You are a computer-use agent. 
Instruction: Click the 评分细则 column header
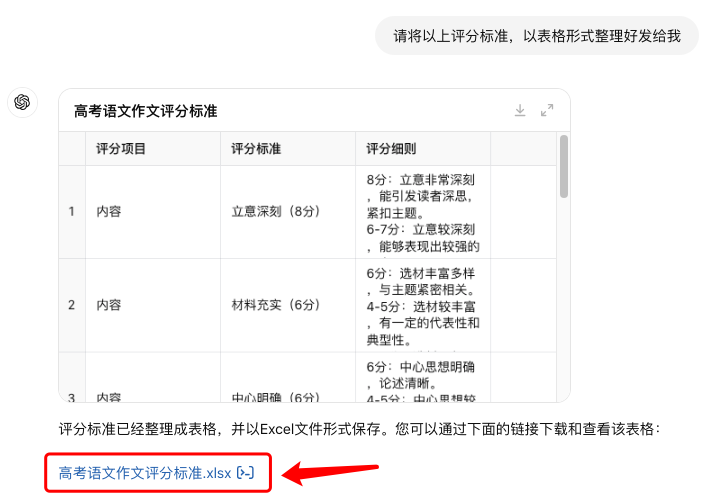[x=422, y=148]
